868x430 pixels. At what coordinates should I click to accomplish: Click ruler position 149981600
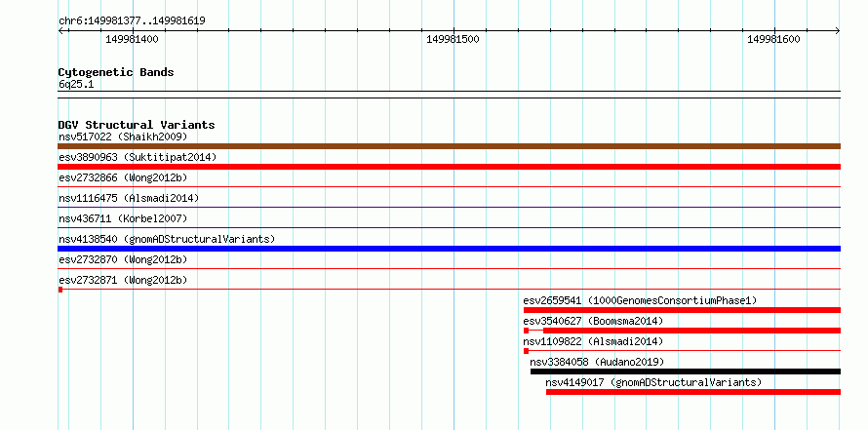774,39
